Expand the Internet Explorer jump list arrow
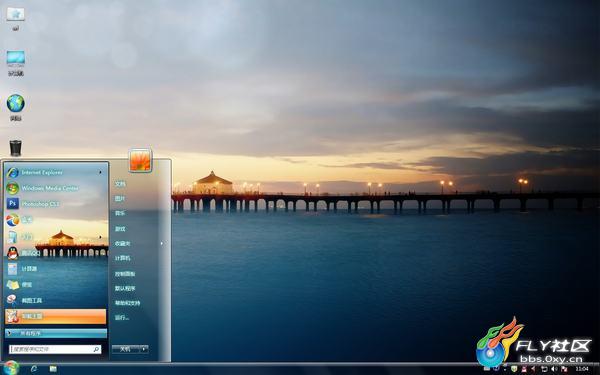 coord(100,173)
